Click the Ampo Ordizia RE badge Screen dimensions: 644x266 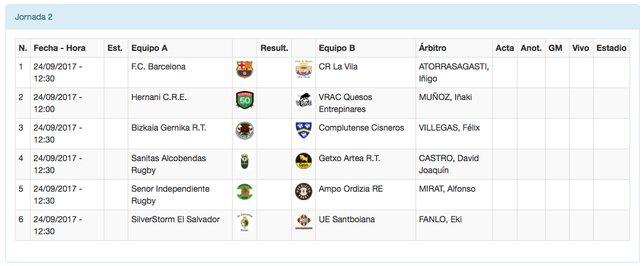click(303, 192)
